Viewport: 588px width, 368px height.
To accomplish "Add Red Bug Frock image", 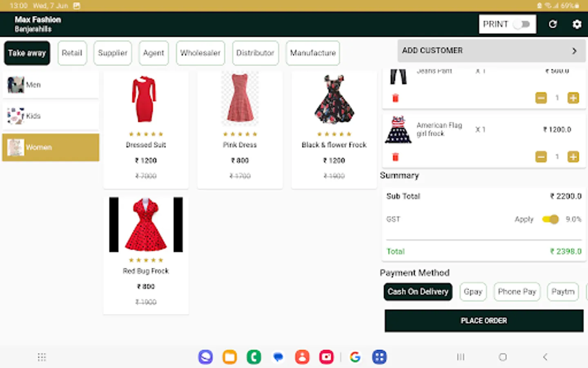I will (x=146, y=224).
